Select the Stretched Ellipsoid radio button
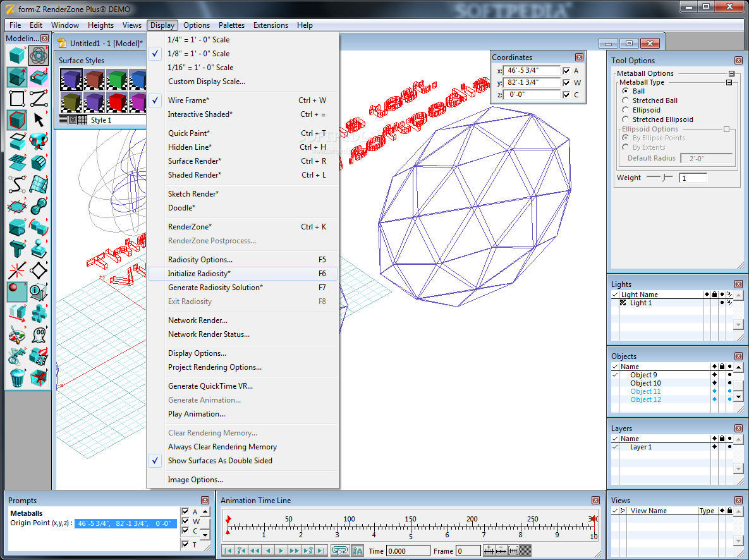 [x=625, y=119]
